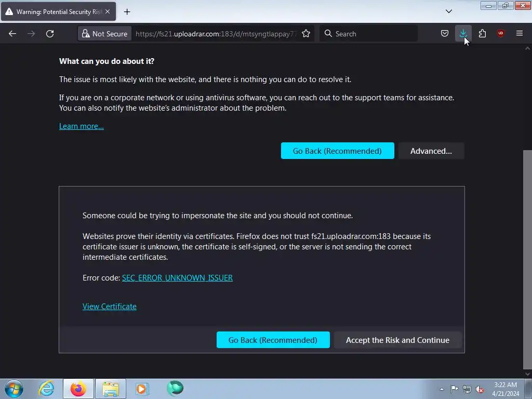Screen dimensions: 532x399
Task: Switch to Firefox in the taskbar
Action: (x=78, y=389)
